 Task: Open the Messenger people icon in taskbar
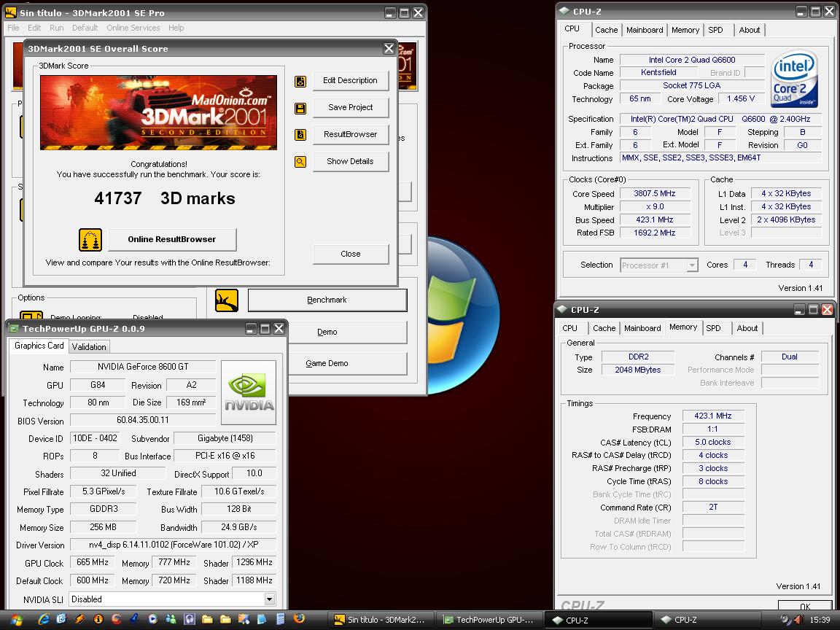171,619
